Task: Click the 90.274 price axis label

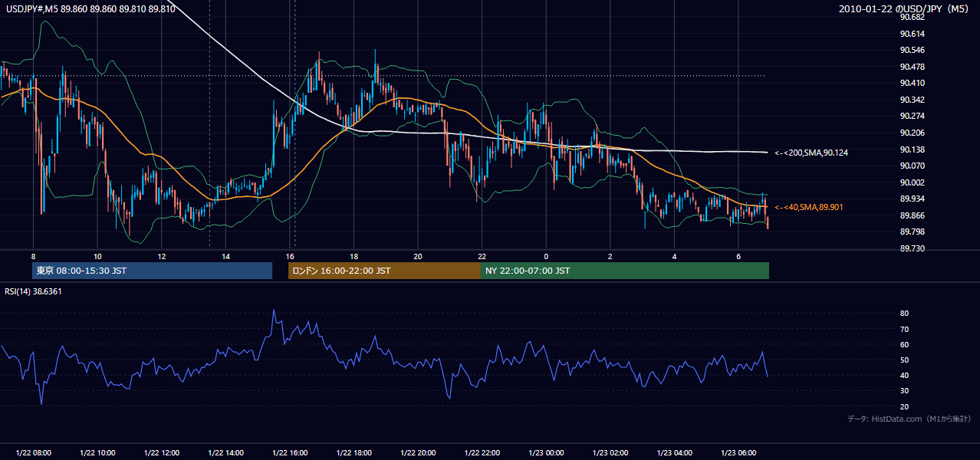Action: [x=912, y=116]
